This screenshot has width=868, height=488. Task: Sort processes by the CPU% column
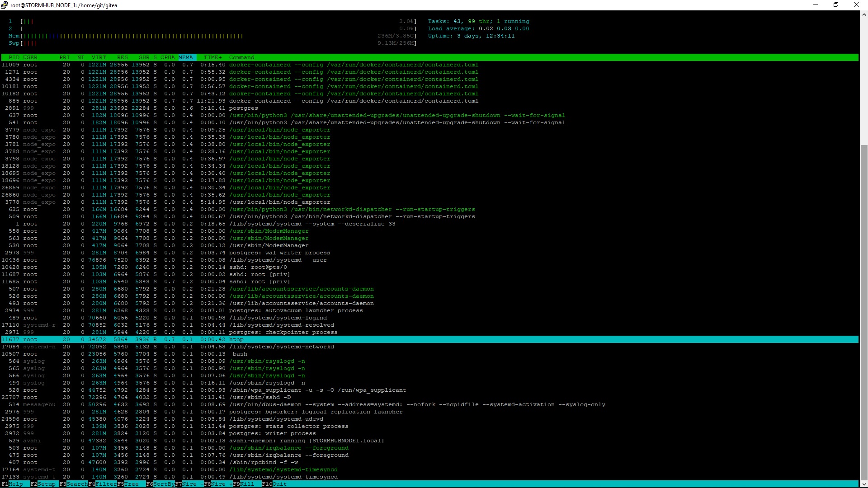coord(167,57)
